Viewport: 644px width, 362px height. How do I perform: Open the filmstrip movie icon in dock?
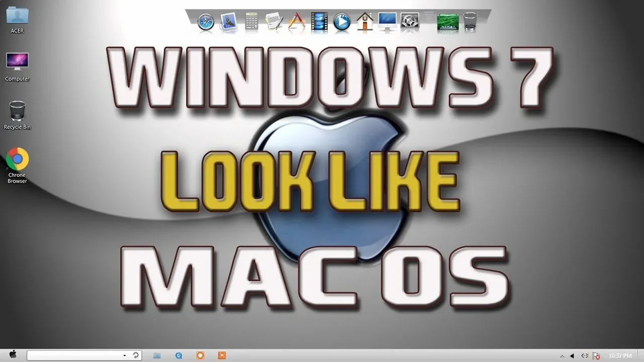click(319, 22)
